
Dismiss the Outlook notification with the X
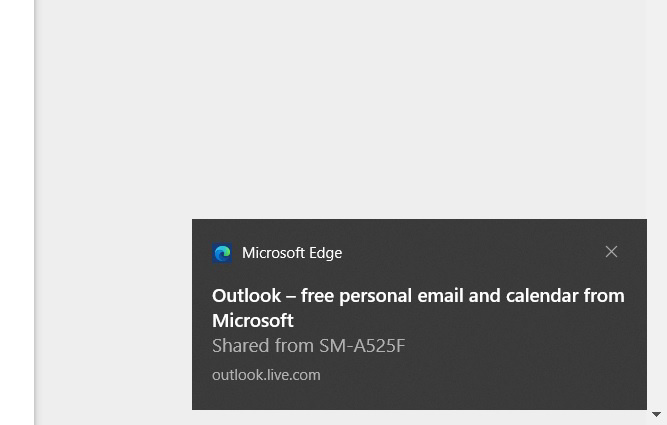click(x=611, y=252)
